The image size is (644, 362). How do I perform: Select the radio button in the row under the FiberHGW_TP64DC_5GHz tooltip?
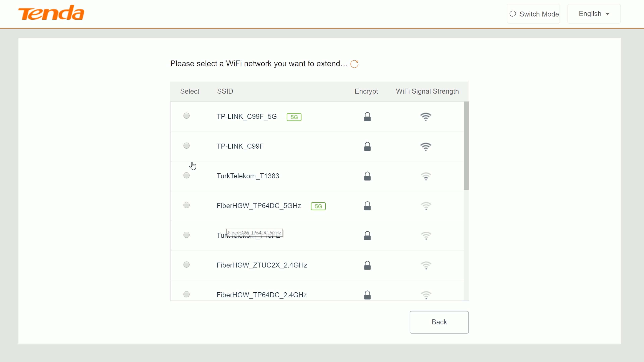coord(186,235)
